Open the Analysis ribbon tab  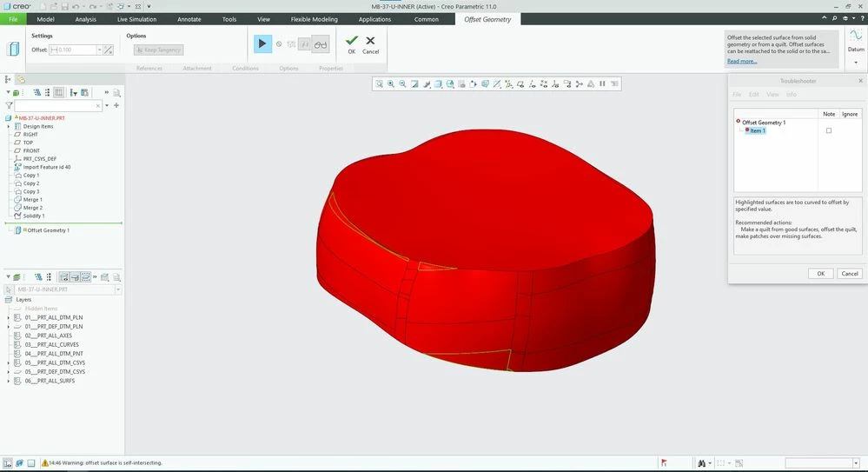tap(85, 19)
